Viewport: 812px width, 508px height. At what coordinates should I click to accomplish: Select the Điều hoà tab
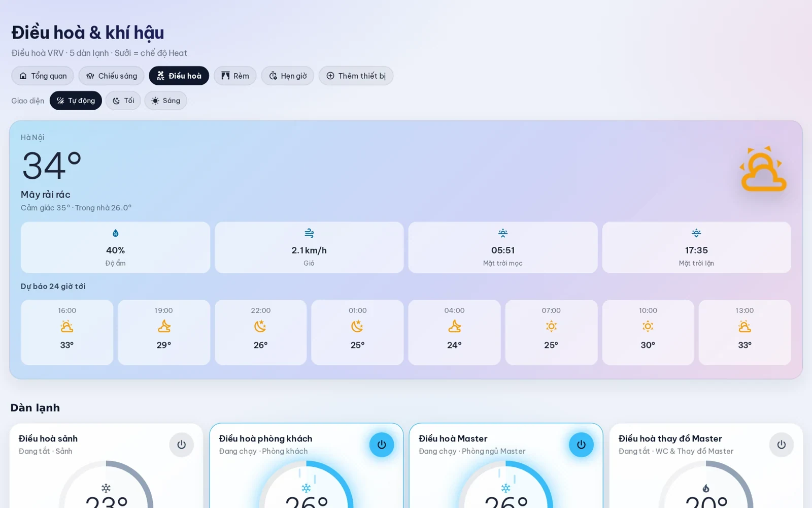(179, 76)
